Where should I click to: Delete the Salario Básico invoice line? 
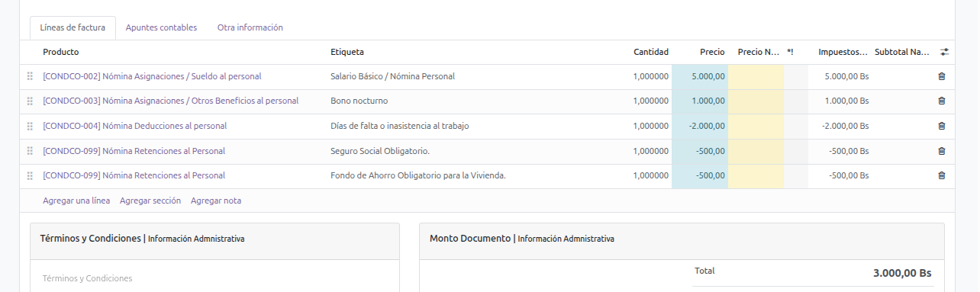tap(941, 76)
